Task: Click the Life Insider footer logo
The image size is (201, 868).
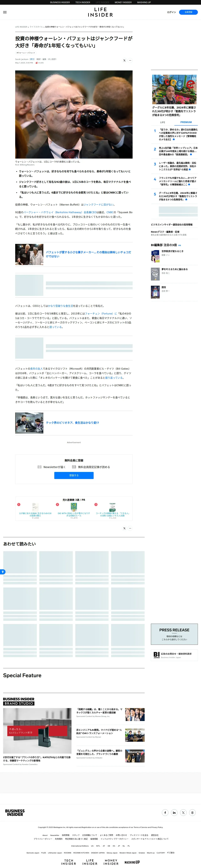Action: pyautogui.click(x=90, y=862)
